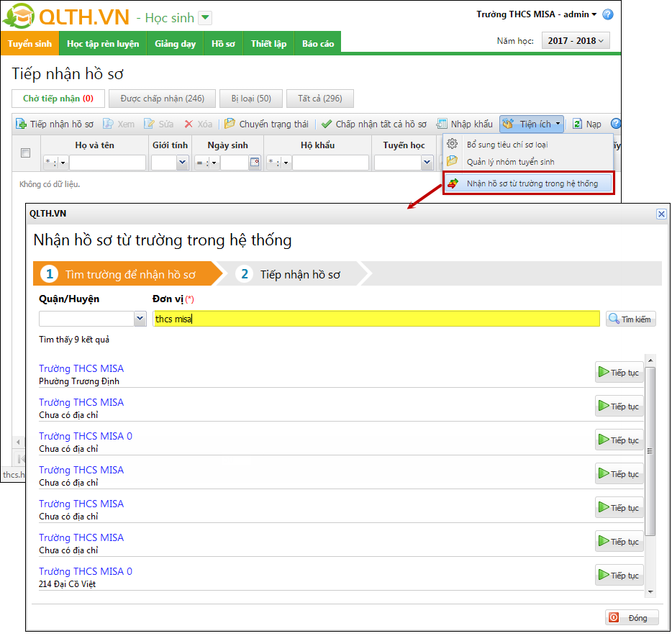
Task: Open the Thiết lập tab
Action: pos(268,43)
